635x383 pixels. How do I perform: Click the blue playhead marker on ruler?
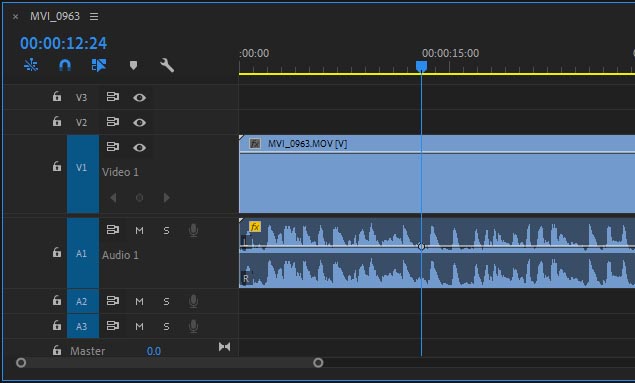[421, 66]
